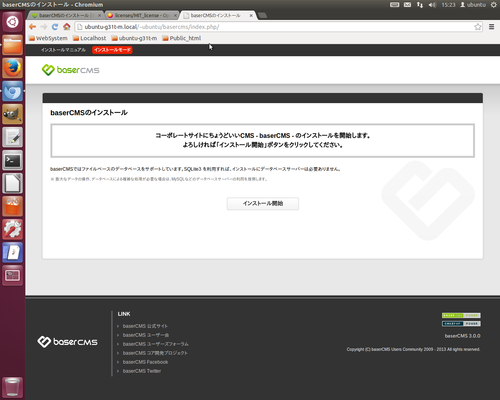This screenshot has width=500, height=400.
Task: Open the mail indicator in top panel
Action: [407, 5]
